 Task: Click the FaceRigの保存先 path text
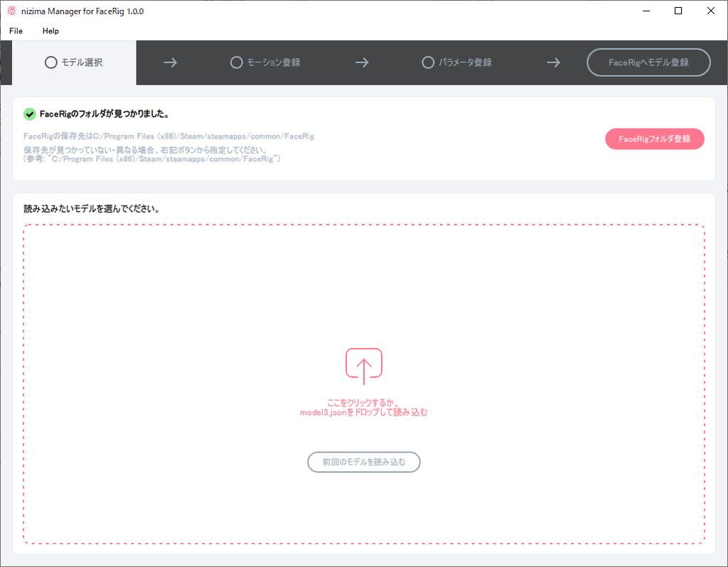click(168, 136)
